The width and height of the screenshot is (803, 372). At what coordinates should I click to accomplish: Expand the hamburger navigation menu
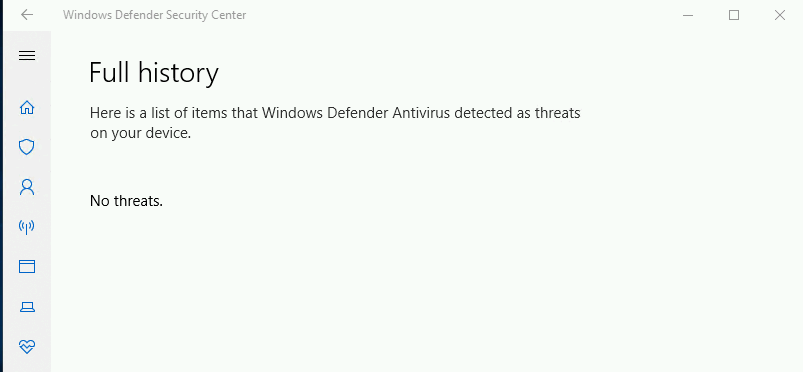[27, 55]
